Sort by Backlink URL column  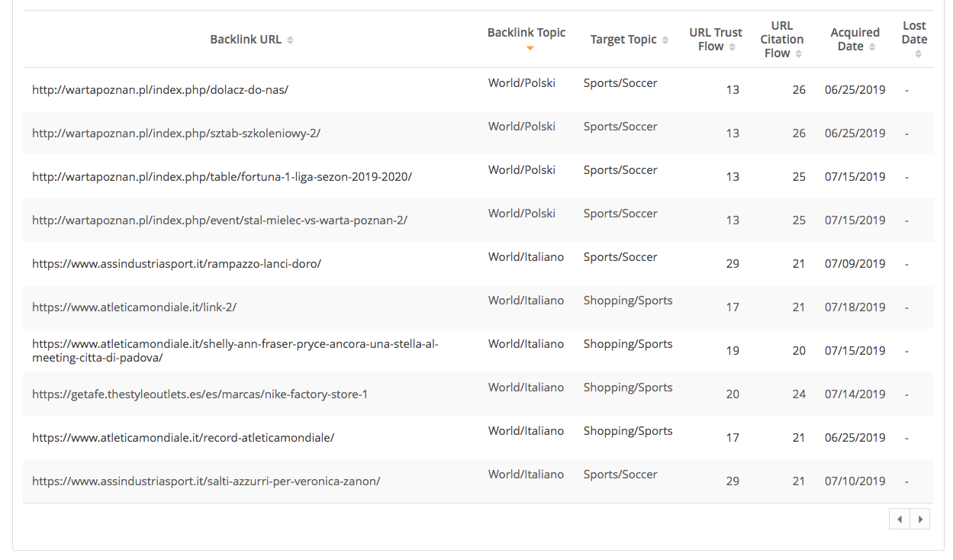290,40
